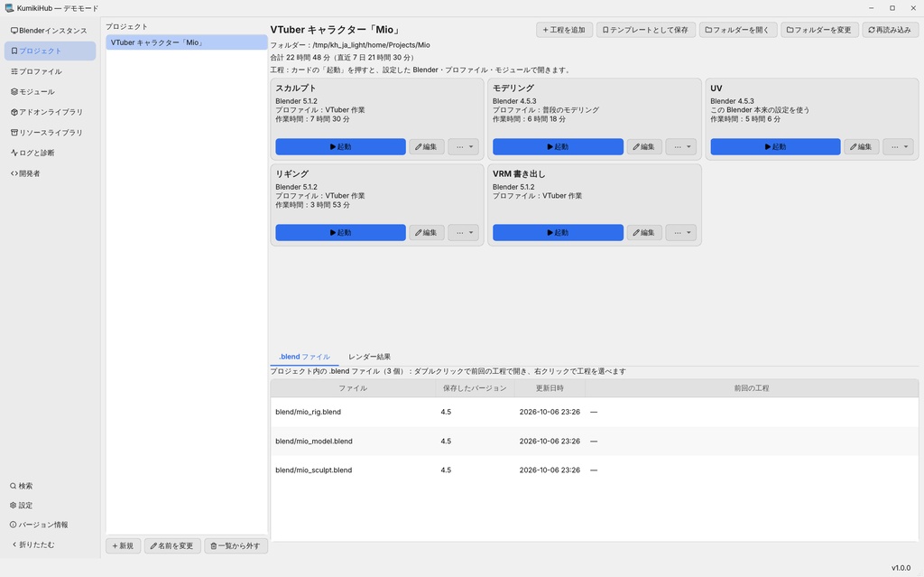This screenshot has height=577, width=924.
Task: Collapse the sidebar with 折りたたむ
Action: click(50, 544)
